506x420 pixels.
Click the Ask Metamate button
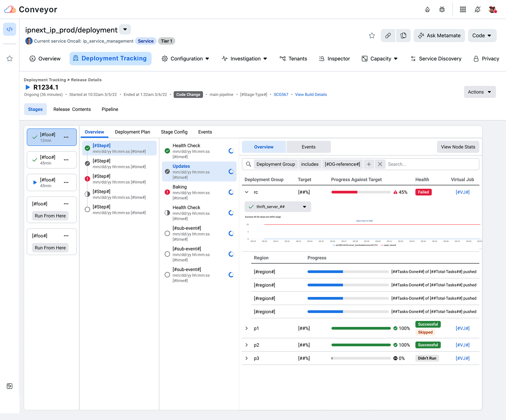coord(439,36)
